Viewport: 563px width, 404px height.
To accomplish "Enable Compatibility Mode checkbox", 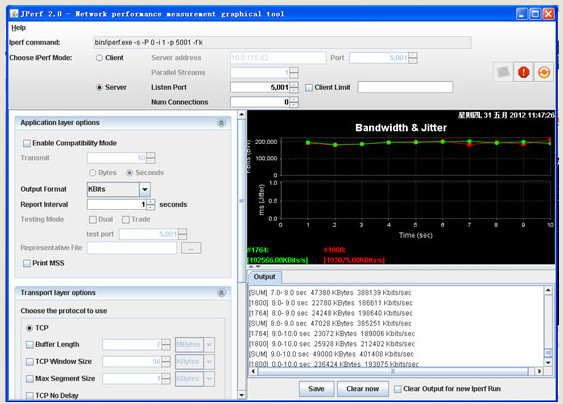I will point(27,143).
